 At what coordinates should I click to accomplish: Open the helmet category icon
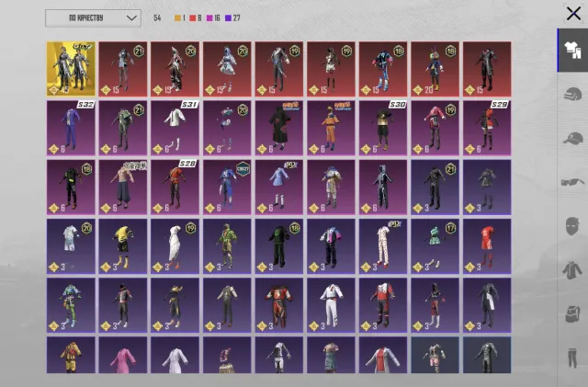[572, 94]
